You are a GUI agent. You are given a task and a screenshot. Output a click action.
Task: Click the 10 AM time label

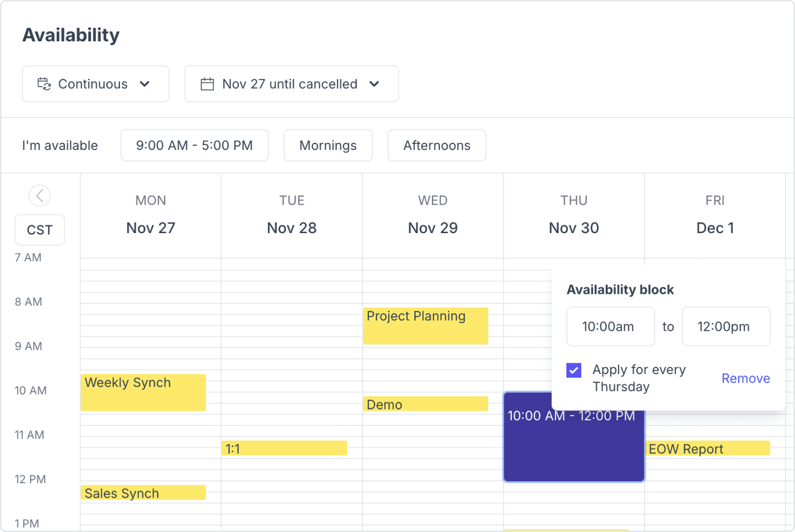point(31,391)
